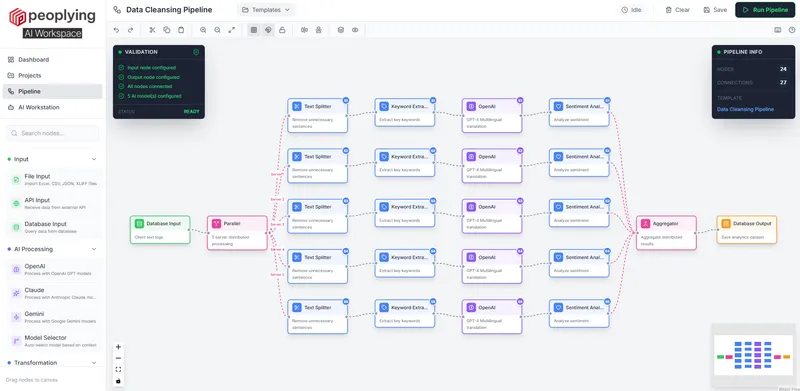800x391 pixels.
Task: Select Pipeline in the sidebar
Action: click(x=53, y=91)
